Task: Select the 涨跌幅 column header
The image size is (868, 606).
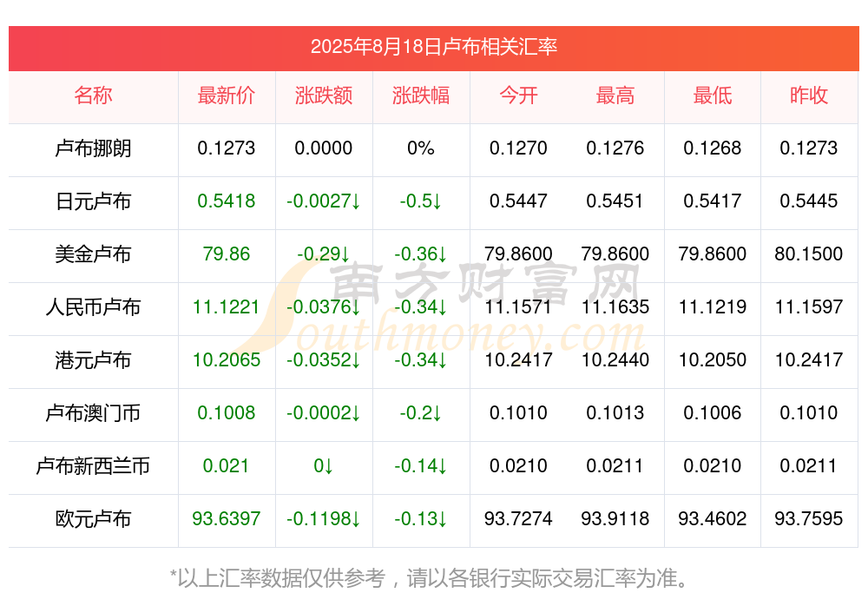Action: [x=421, y=96]
